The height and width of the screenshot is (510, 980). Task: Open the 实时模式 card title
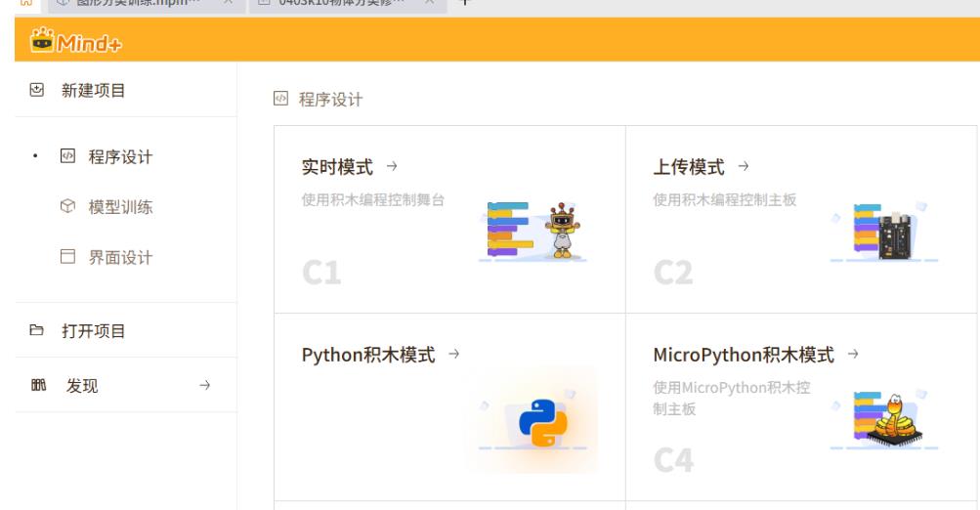click(337, 167)
